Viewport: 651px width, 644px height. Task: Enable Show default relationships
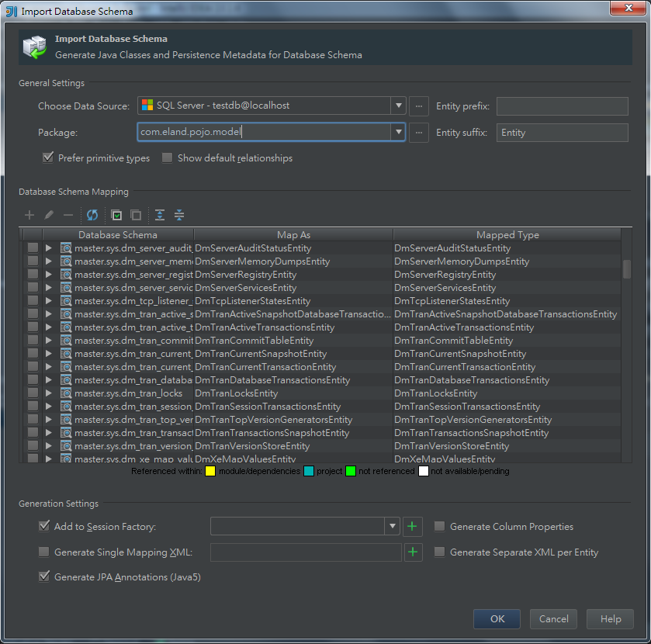tap(167, 158)
